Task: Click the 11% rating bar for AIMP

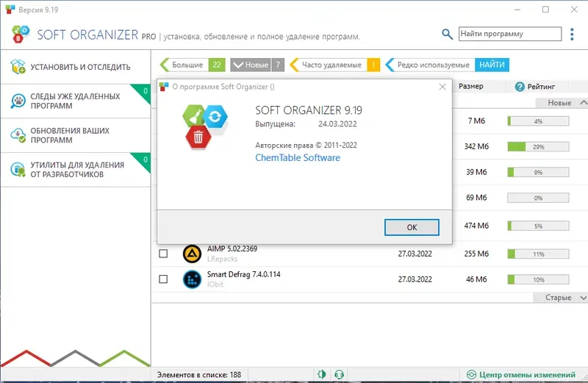Action: pos(538,254)
